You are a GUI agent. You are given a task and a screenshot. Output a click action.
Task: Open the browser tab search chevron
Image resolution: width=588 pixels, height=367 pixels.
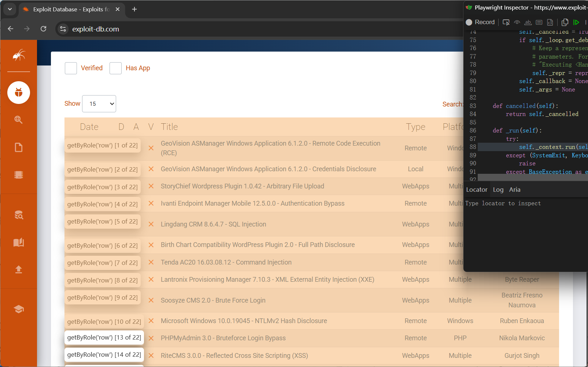coord(10,9)
